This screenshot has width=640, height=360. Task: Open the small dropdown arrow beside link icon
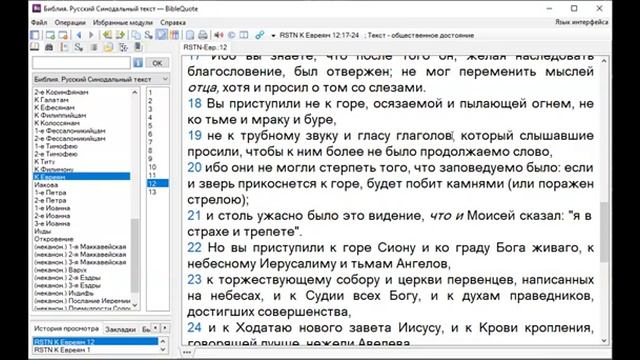(273, 36)
